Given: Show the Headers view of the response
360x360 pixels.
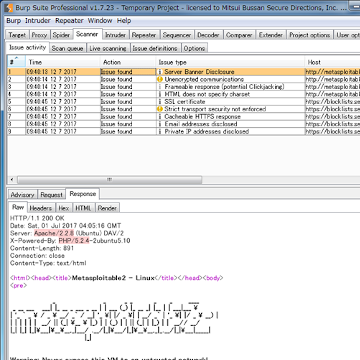Looking at the screenshot, I should 41,208.
